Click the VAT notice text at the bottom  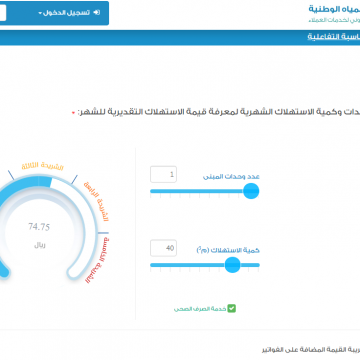pos(311,350)
